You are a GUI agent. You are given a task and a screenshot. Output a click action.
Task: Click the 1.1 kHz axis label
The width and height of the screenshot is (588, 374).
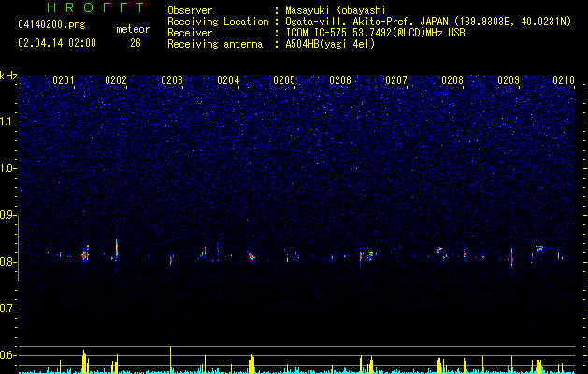point(8,122)
